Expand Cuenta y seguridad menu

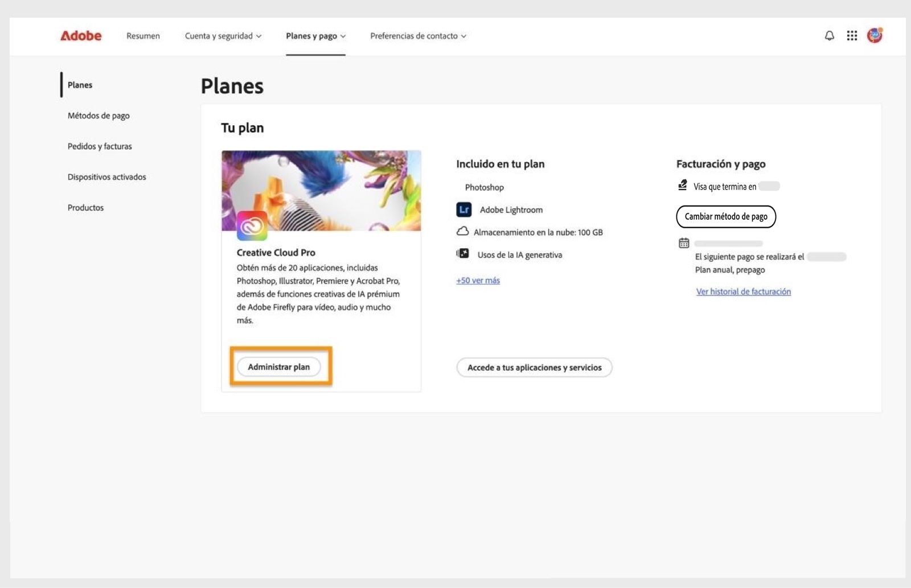click(223, 36)
